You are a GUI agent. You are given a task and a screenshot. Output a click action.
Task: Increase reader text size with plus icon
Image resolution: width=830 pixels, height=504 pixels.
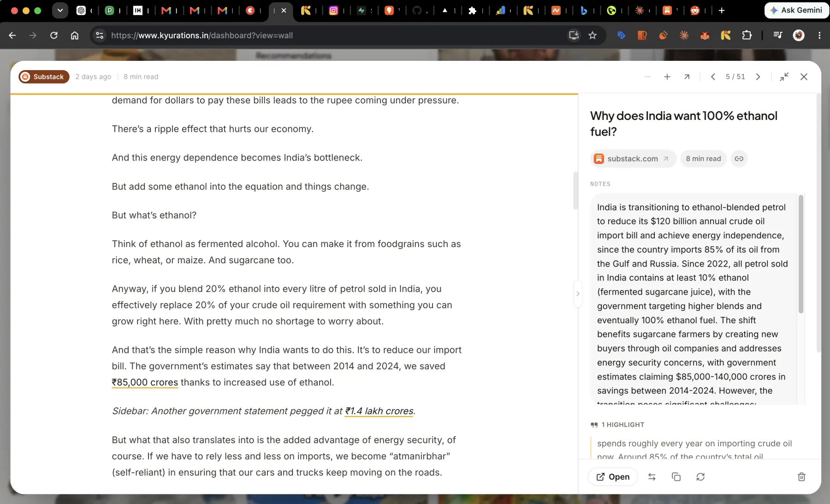pyautogui.click(x=667, y=77)
